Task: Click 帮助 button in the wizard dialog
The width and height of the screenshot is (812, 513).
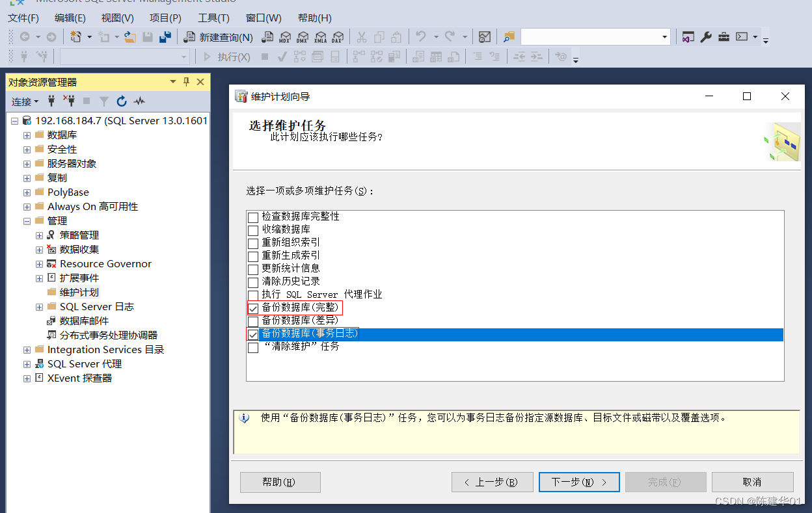Action: click(x=280, y=482)
